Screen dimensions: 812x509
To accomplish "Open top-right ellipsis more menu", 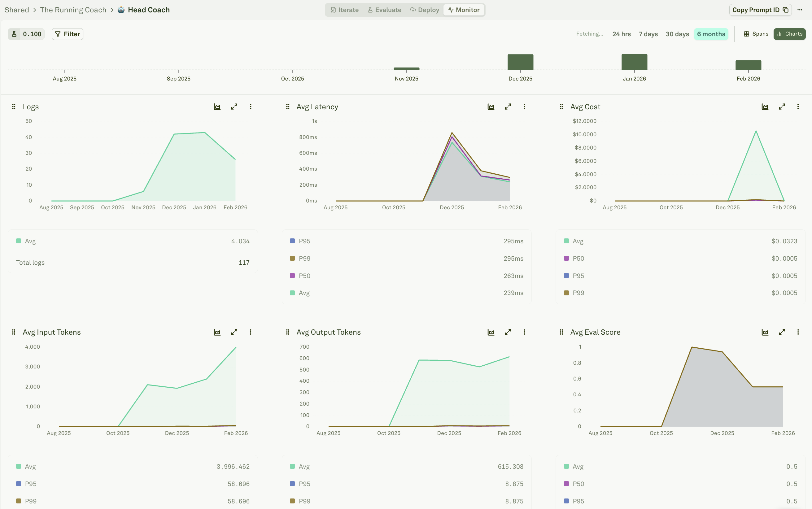I will tap(800, 10).
